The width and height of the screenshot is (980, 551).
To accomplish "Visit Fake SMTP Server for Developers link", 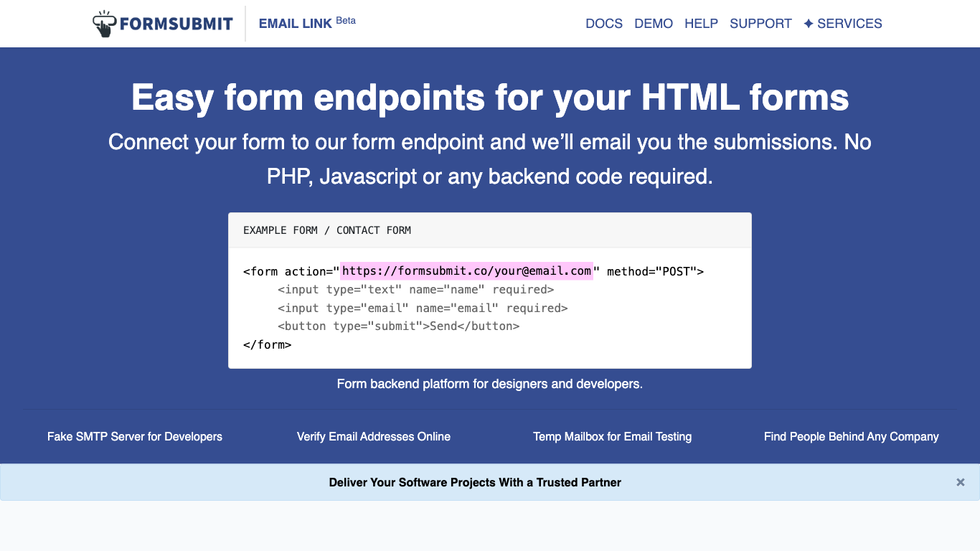I will pos(135,436).
